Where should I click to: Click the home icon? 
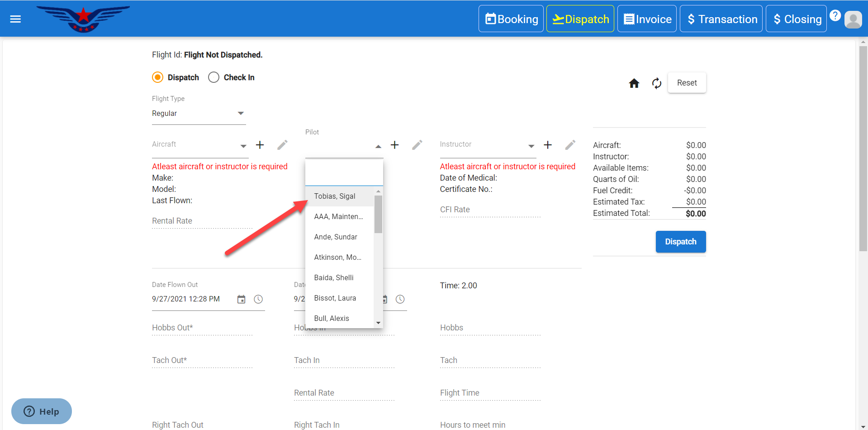[x=634, y=83]
